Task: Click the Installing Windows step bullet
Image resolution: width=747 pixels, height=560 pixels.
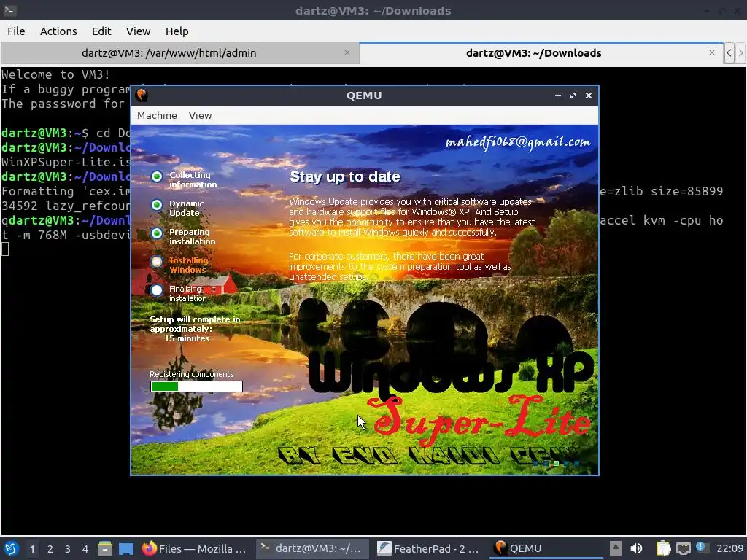Action: coord(157,262)
